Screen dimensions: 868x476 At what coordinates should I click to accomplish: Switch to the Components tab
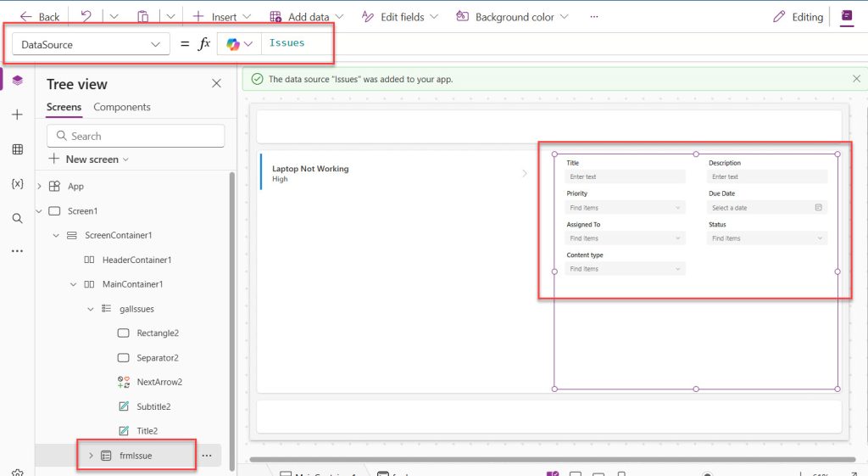click(x=122, y=107)
